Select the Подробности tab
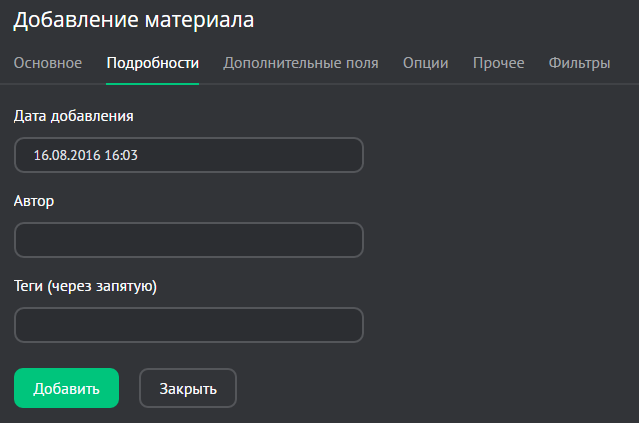The height and width of the screenshot is (423, 639). 153,63
